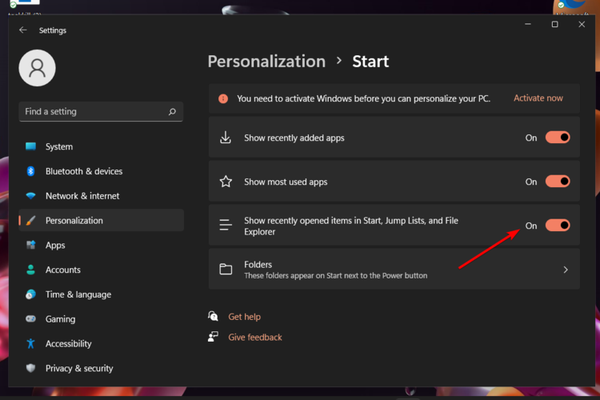
Task: Click the Give feedback person icon
Action: (213, 336)
